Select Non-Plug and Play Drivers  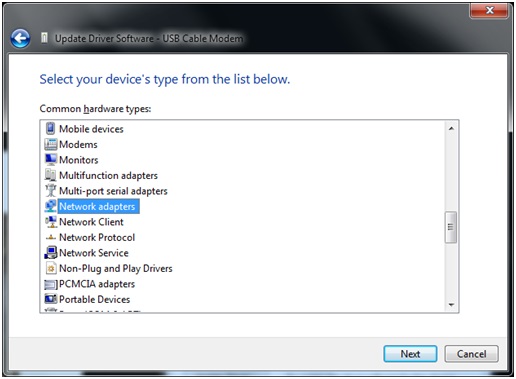coord(116,268)
